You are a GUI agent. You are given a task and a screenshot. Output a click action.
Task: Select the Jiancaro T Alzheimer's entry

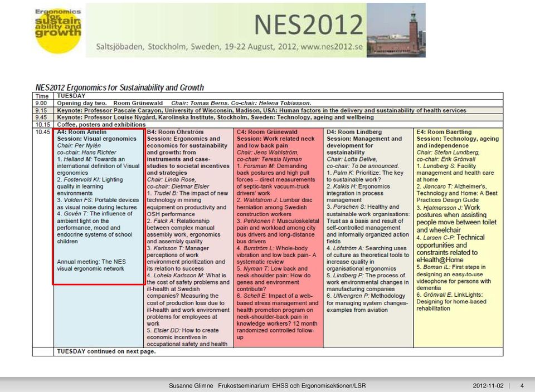coord(457,193)
